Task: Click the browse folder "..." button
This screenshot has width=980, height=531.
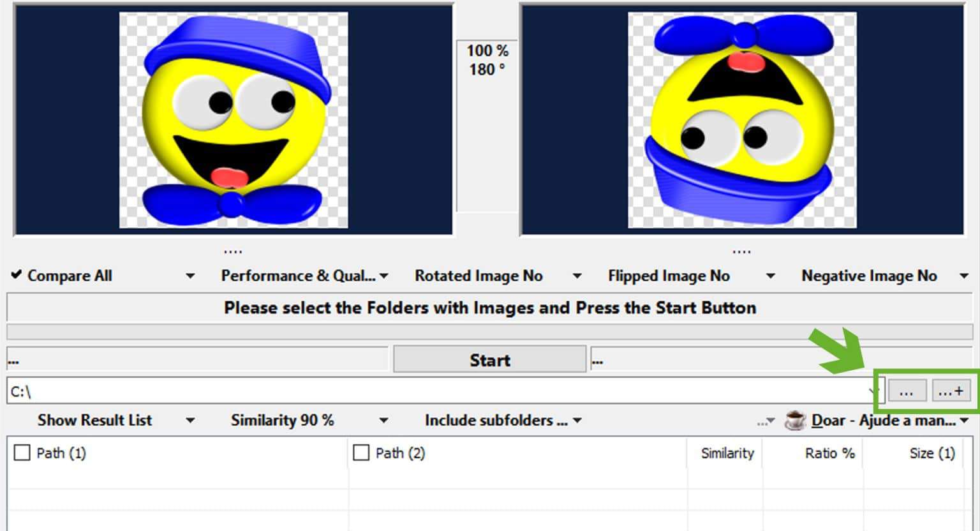Action: click(907, 391)
